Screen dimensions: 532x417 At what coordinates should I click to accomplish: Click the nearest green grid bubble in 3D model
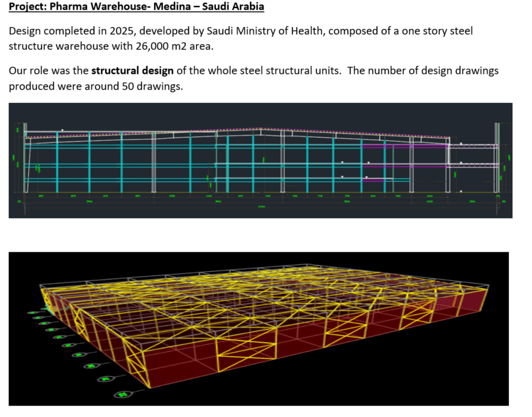tap(122, 394)
